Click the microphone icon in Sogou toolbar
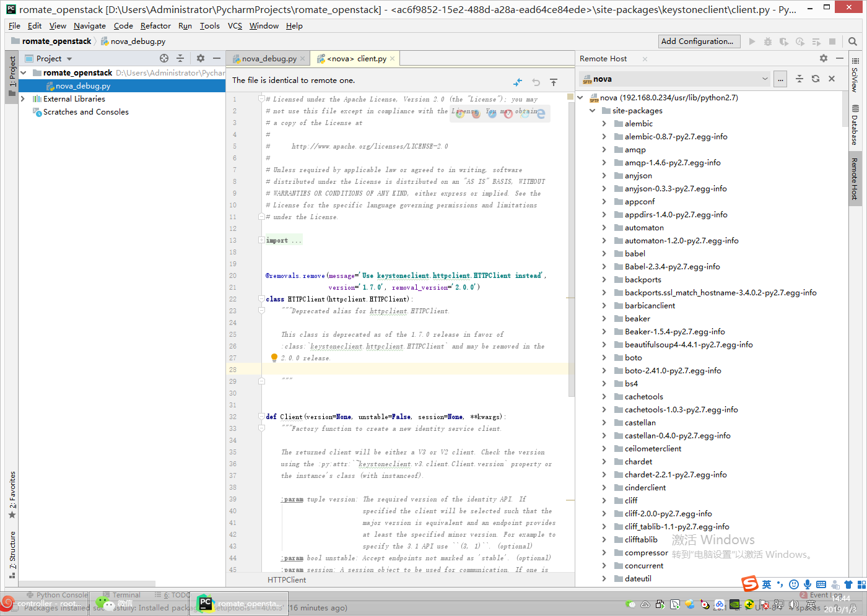867x616 pixels. tap(808, 584)
